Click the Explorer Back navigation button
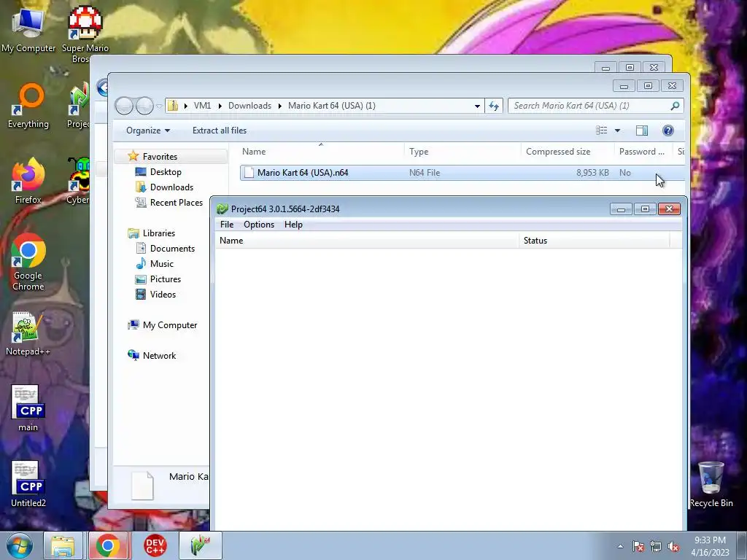Screen dimensions: 747x560 click(124, 106)
